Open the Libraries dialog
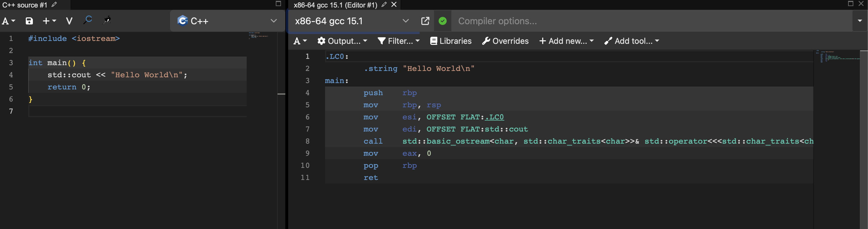The width and height of the screenshot is (868, 229). 451,41
